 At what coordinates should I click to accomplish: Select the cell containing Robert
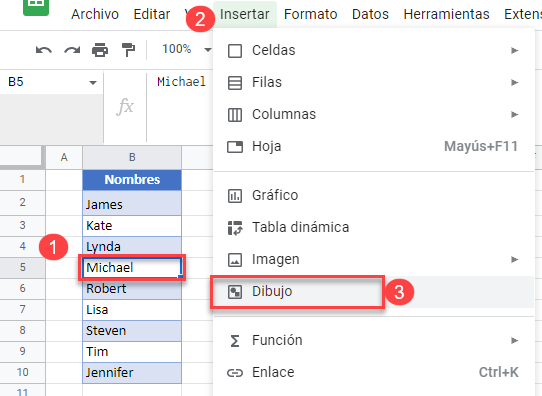coord(132,289)
